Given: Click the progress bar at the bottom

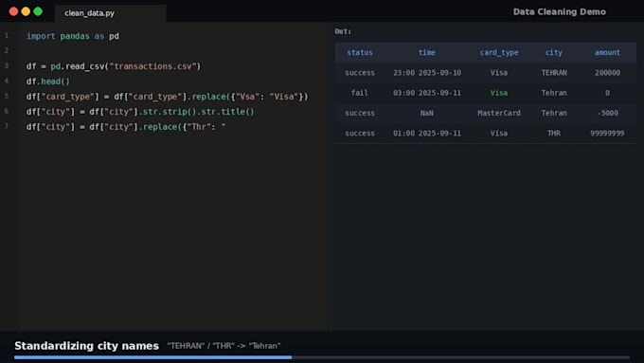Looking at the screenshot, I should click(322, 357).
